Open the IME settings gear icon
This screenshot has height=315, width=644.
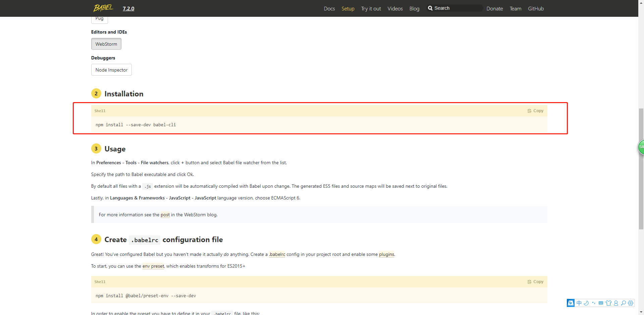tap(631, 303)
